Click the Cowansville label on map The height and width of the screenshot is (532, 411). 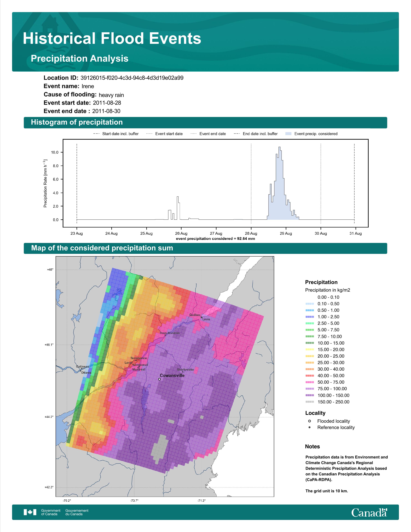pos(172,375)
